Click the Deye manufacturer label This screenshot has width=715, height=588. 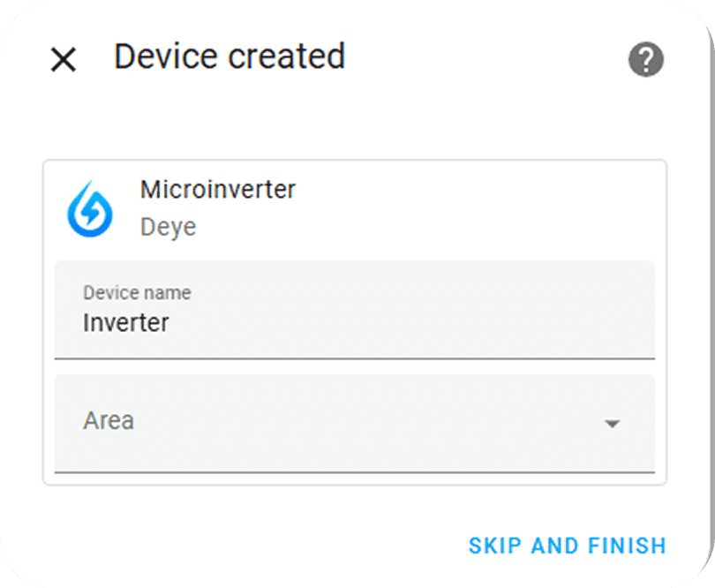168,227
